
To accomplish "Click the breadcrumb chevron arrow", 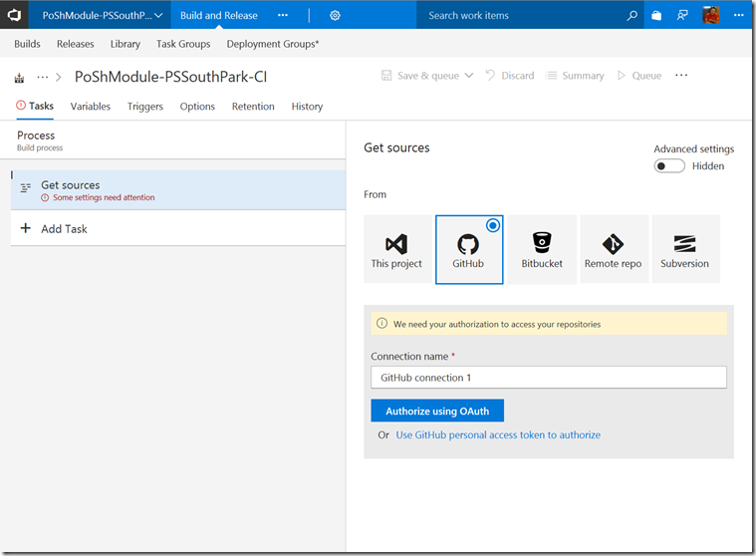I will 59,77.
